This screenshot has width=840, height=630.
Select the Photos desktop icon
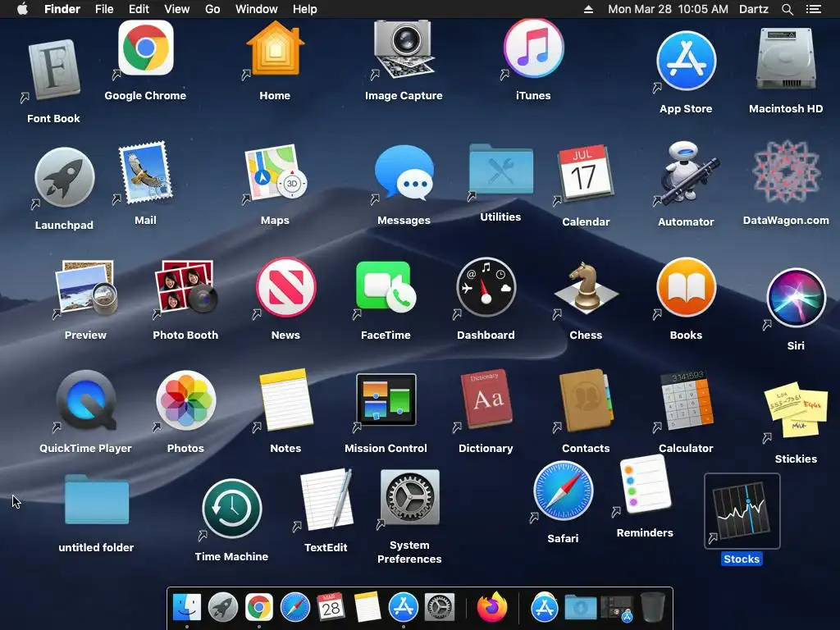click(186, 400)
